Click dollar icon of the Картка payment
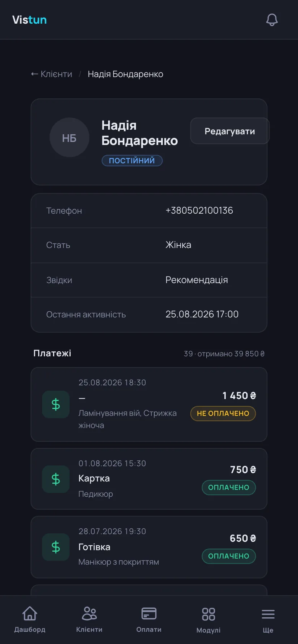298x644 pixels. pyautogui.click(x=56, y=479)
